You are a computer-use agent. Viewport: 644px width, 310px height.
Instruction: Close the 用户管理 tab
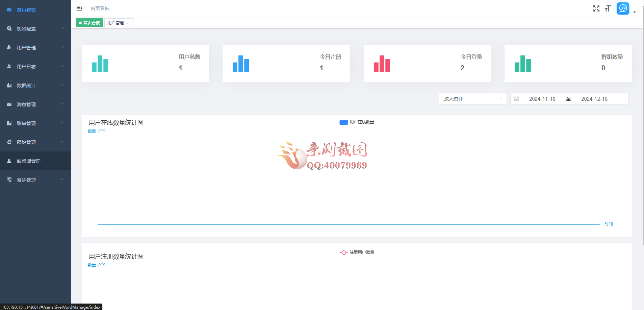[128, 23]
